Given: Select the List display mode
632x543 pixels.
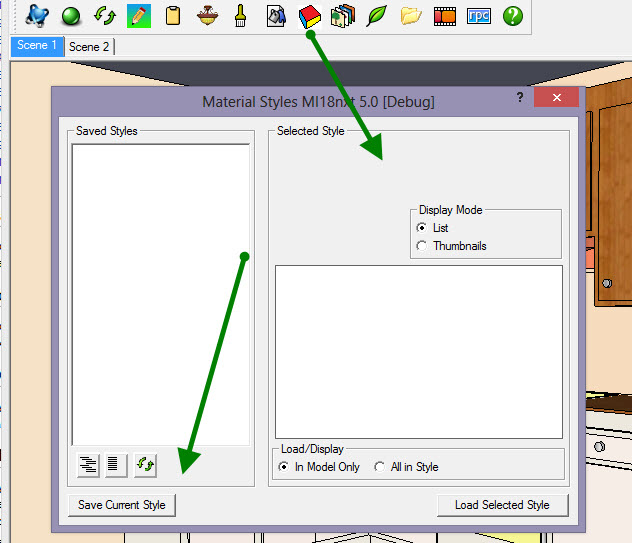Looking at the screenshot, I should (x=422, y=228).
